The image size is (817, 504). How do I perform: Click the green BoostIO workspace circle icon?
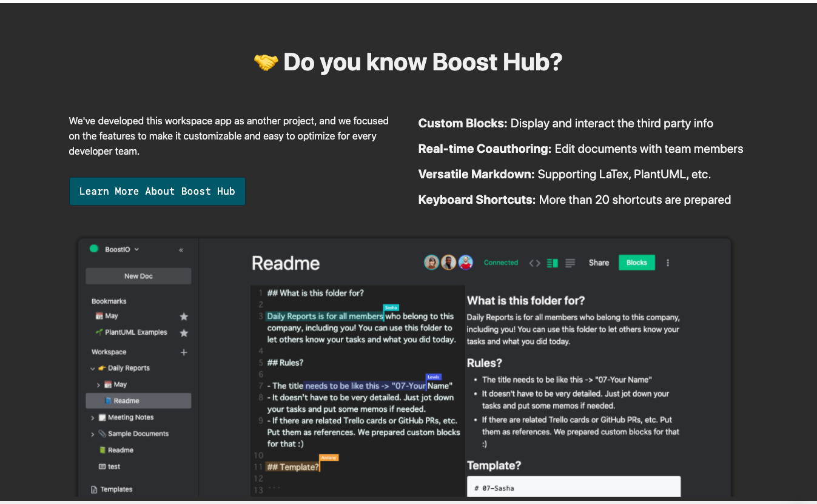pos(94,249)
